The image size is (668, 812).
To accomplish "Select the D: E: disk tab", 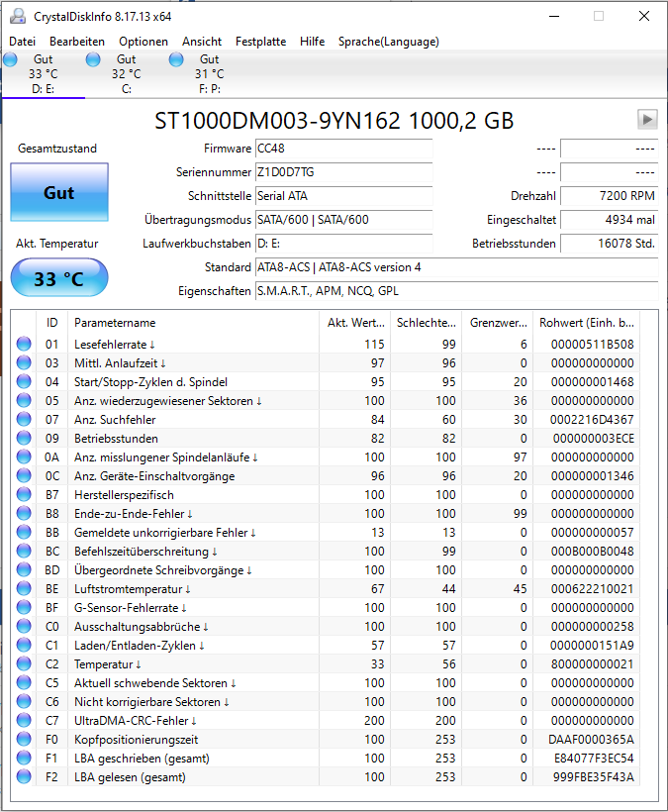I will [44, 74].
